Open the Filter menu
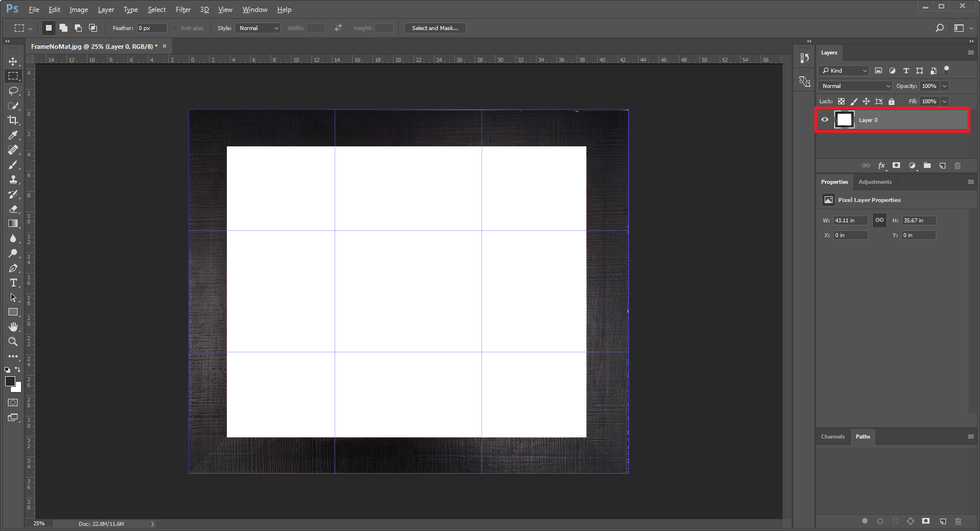This screenshot has height=531, width=980. pos(183,10)
